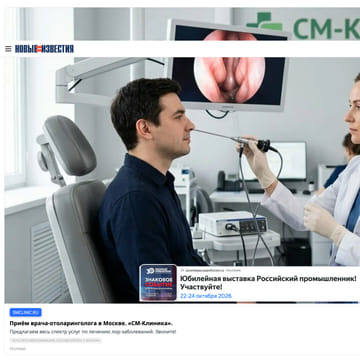Select the description Предлагаем весь спектр услуг
Viewport: 360px width, 360px height.
[93, 332]
